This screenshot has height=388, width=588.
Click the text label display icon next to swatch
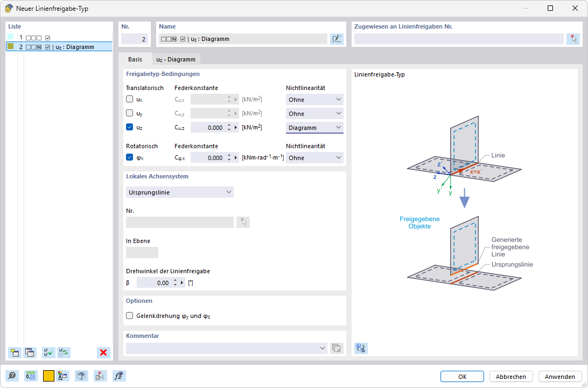(62, 376)
